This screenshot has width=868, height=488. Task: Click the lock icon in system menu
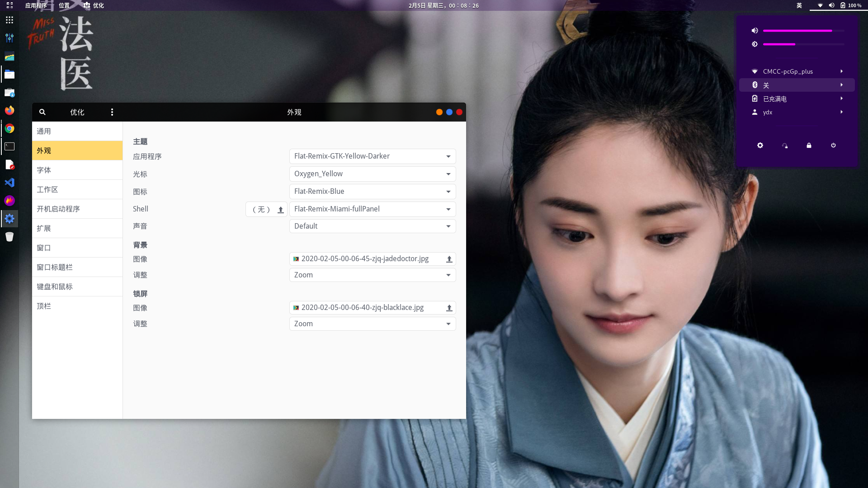809,145
